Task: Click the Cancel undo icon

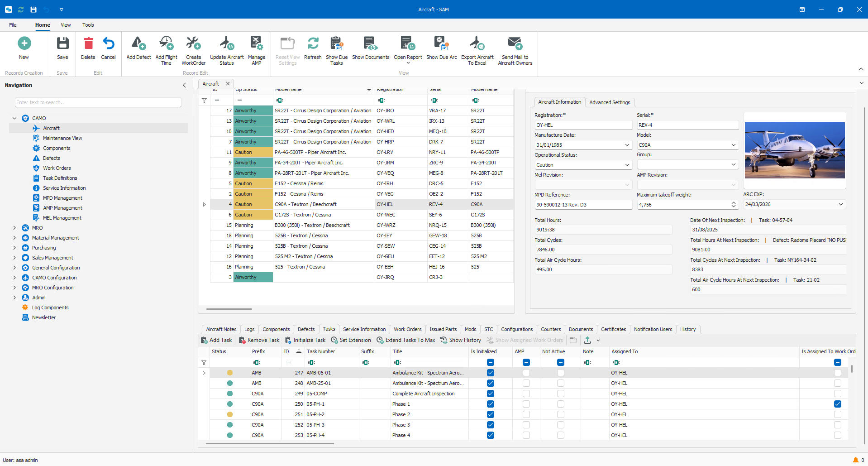Action: pos(108,43)
